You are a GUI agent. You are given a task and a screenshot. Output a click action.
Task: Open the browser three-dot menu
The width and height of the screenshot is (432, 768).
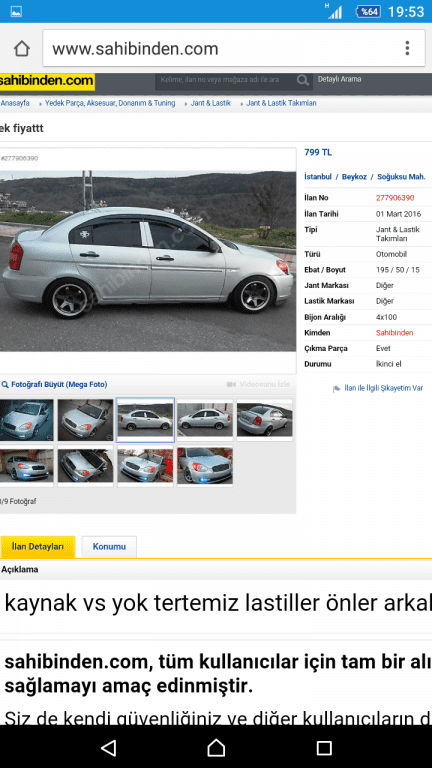[x=407, y=48]
